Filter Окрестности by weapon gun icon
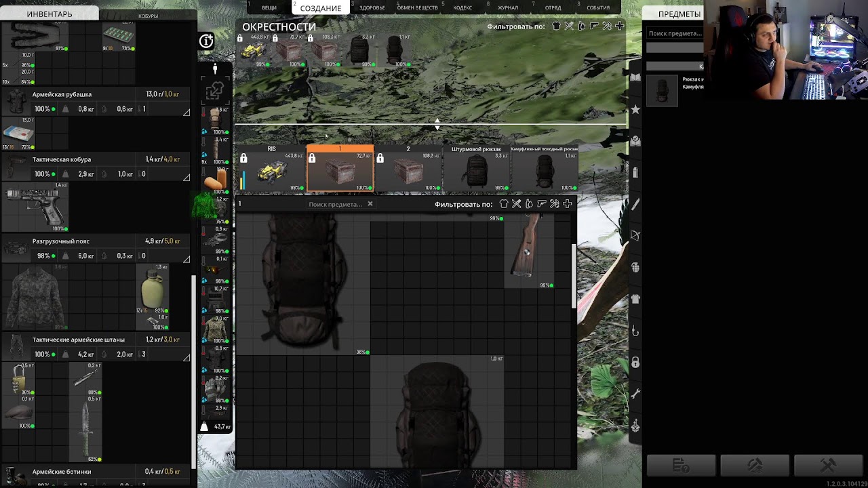 pyautogui.click(x=594, y=26)
